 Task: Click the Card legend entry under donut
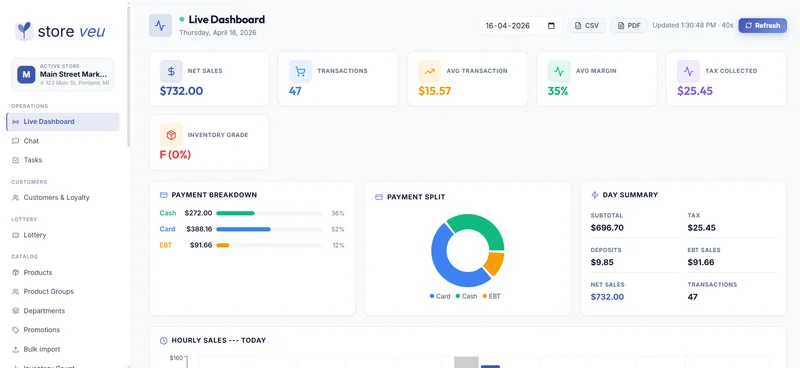(x=440, y=296)
